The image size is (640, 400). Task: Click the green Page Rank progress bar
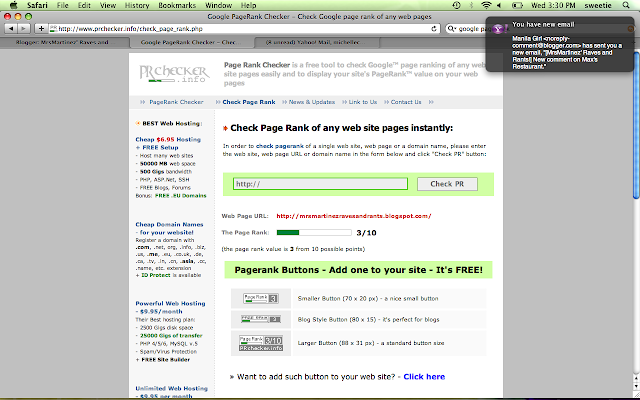point(314,233)
